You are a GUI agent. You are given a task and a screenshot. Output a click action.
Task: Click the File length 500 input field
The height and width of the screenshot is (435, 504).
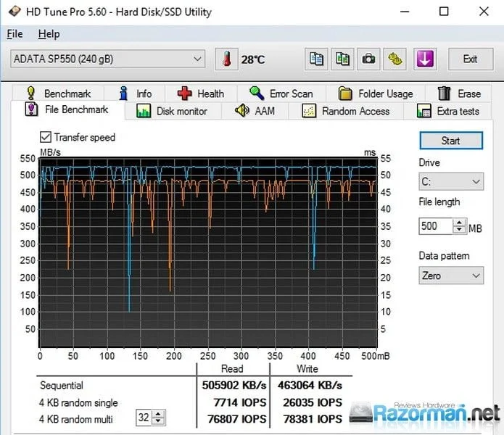click(436, 226)
